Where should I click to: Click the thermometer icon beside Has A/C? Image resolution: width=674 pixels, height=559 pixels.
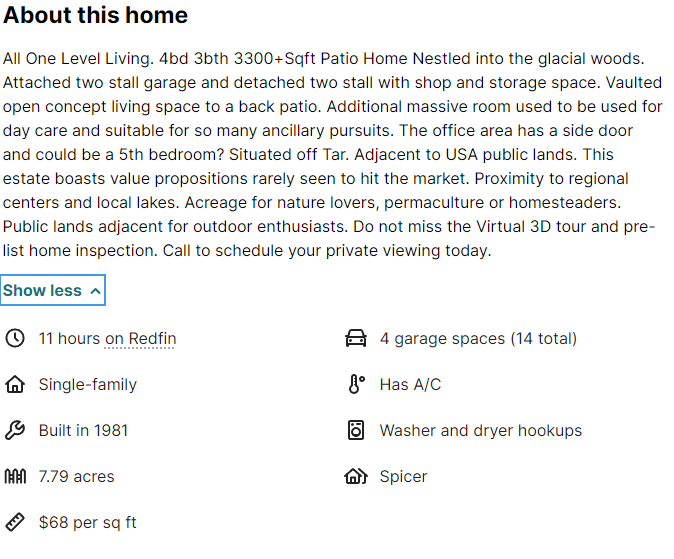pyautogui.click(x=356, y=384)
